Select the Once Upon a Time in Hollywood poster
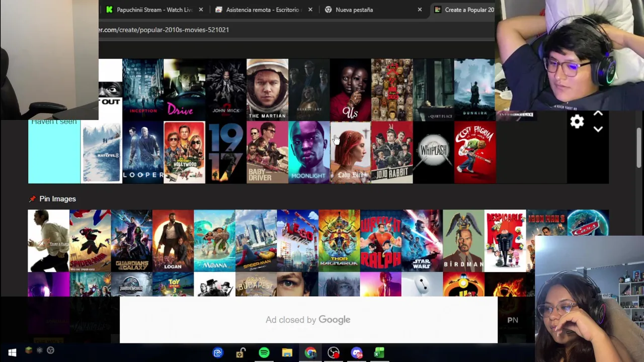The width and height of the screenshot is (644, 362). 184,152
